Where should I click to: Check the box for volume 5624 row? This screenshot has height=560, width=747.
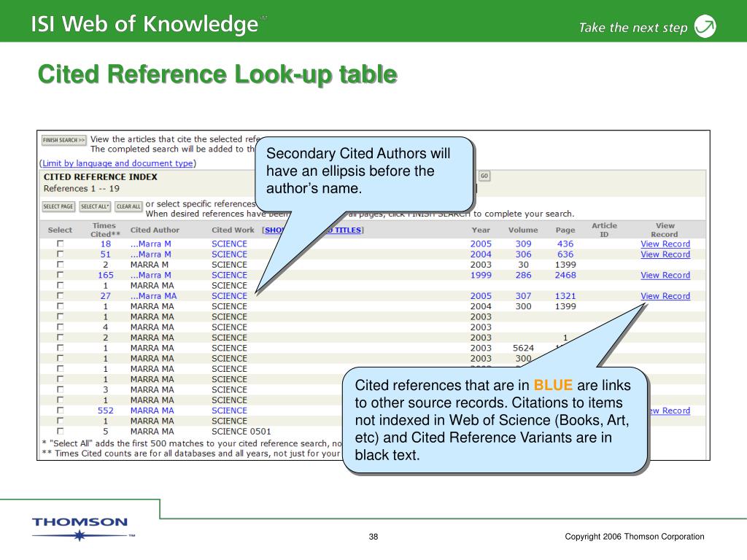click(x=60, y=348)
